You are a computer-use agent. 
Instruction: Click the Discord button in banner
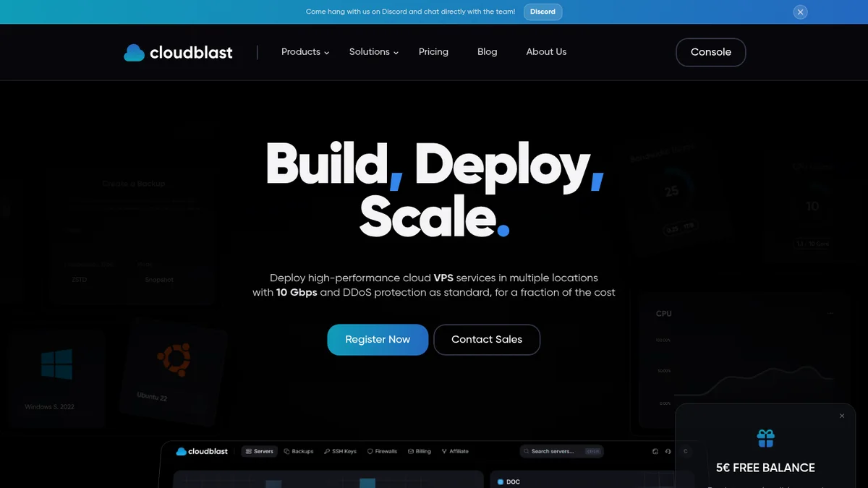542,12
